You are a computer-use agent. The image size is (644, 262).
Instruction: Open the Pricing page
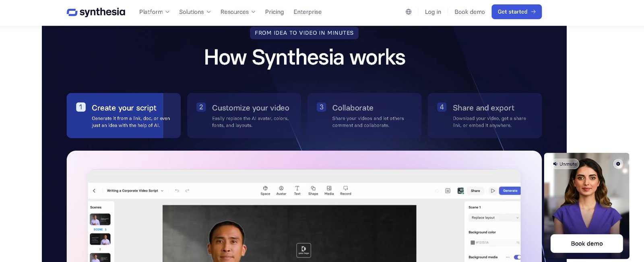coord(275,12)
